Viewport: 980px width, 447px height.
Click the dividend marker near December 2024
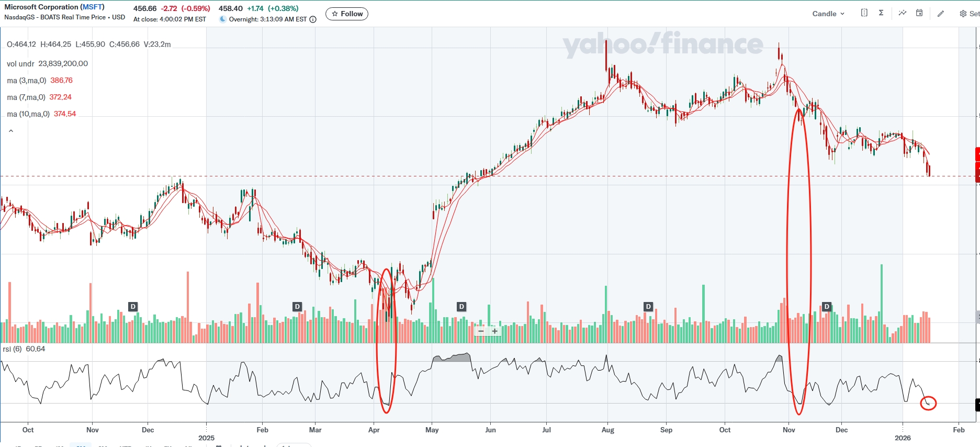tap(133, 307)
